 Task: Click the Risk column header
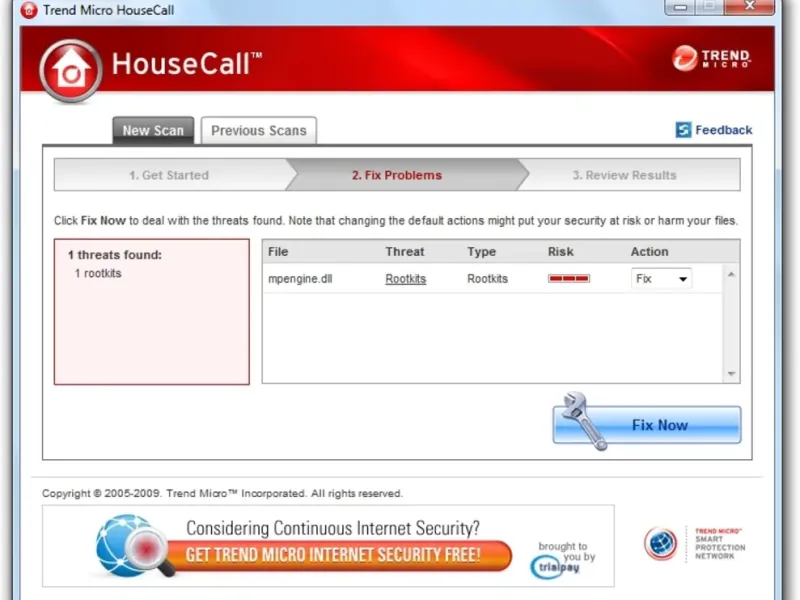pyautogui.click(x=561, y=252)
